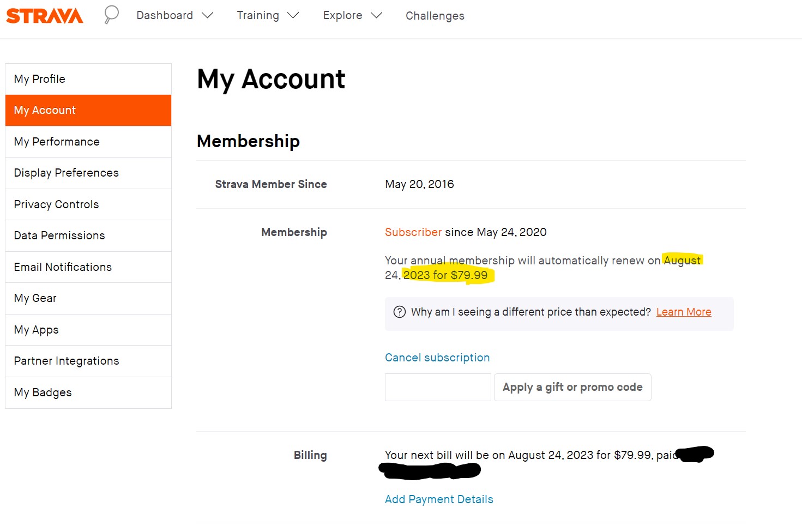This screenshot has width=802, height=532.
Task: Open the Dashboard menu
Action: [165, 15]
